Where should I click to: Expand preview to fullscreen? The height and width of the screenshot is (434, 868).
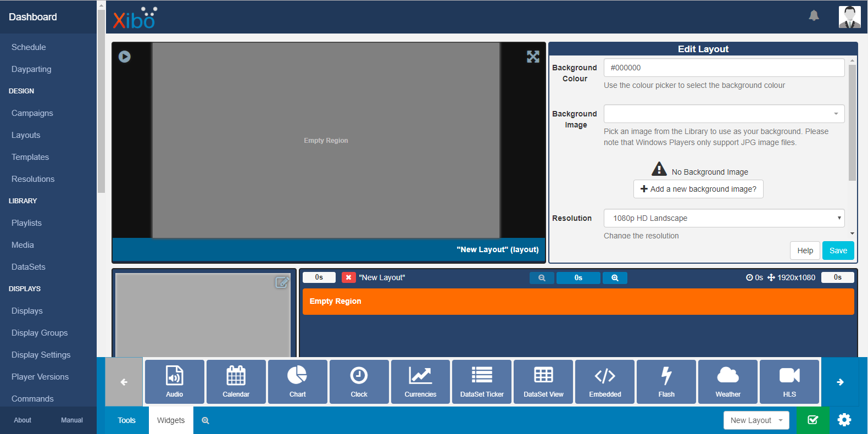[533, 57]
